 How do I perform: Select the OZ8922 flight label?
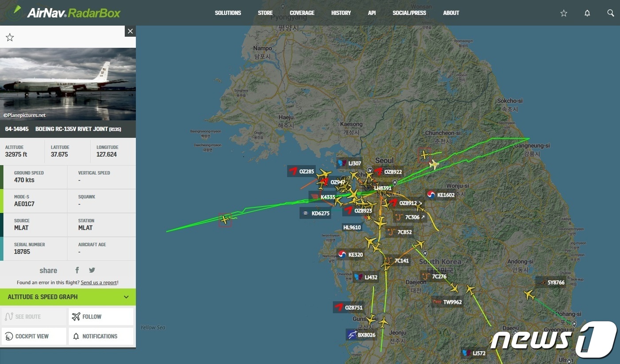387,172
